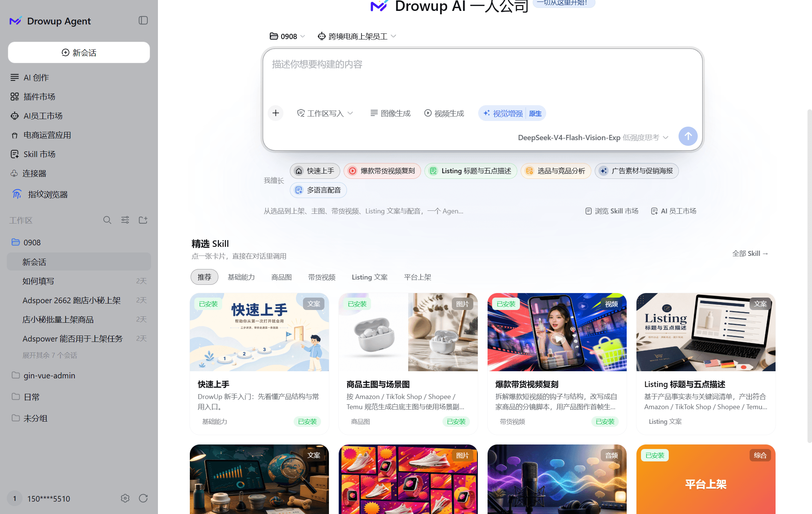Open 浏览 Skill 市场 link
812x514 pixels.
pyautogui.click(x=612, y=211)
